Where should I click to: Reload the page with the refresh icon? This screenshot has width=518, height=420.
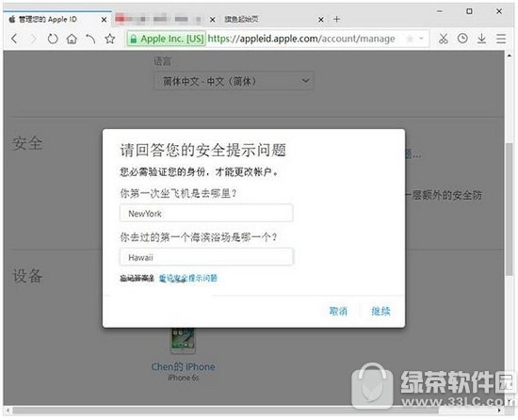pos(53,39)
